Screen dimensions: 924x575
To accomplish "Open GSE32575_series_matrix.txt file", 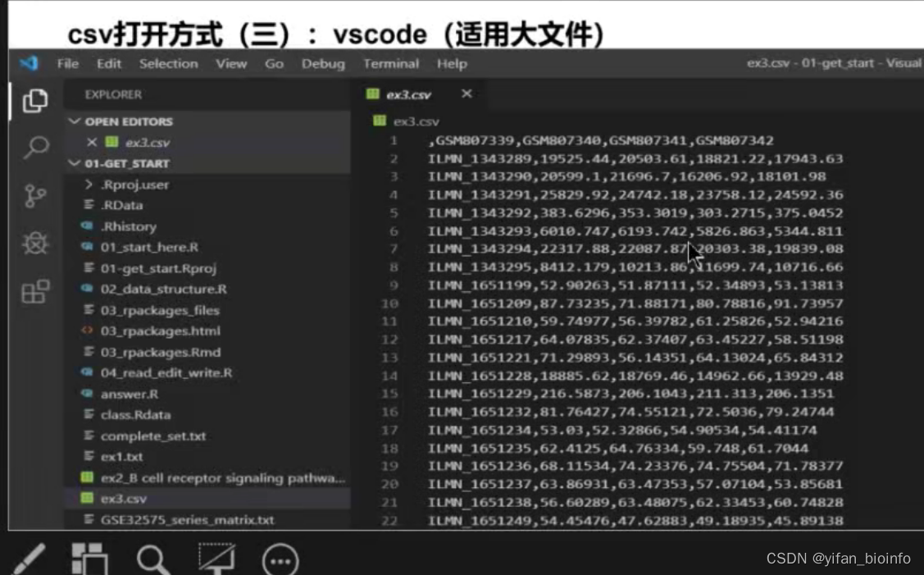I will pyautogui.click(x=187, y=519).
